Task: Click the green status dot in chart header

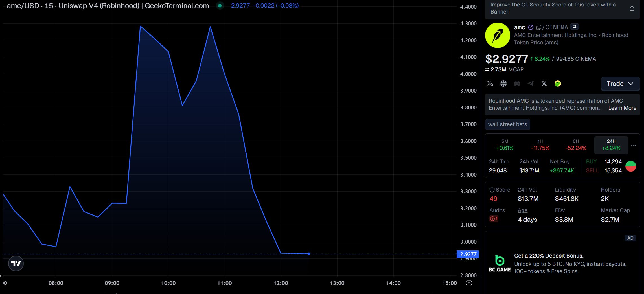Action: point(220,6)
